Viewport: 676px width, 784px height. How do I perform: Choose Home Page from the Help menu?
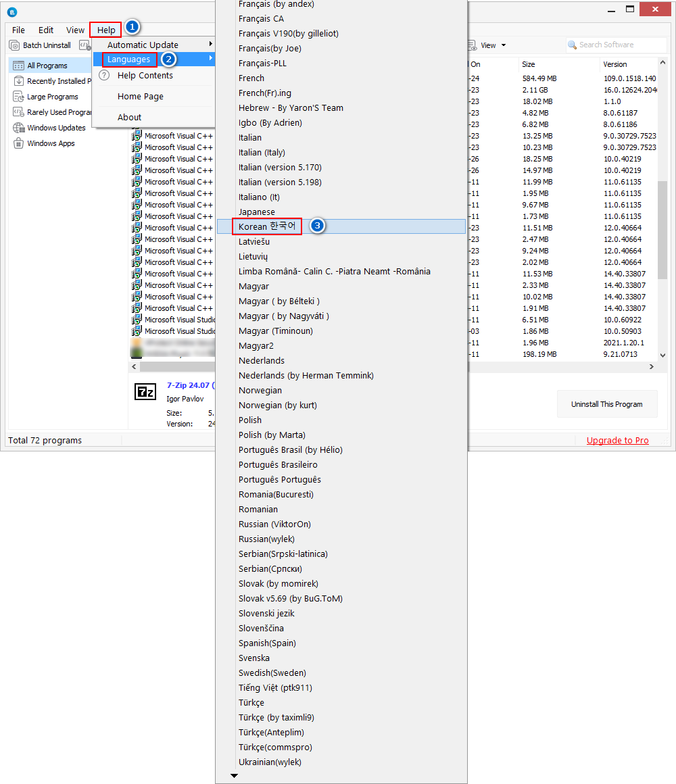141,97
